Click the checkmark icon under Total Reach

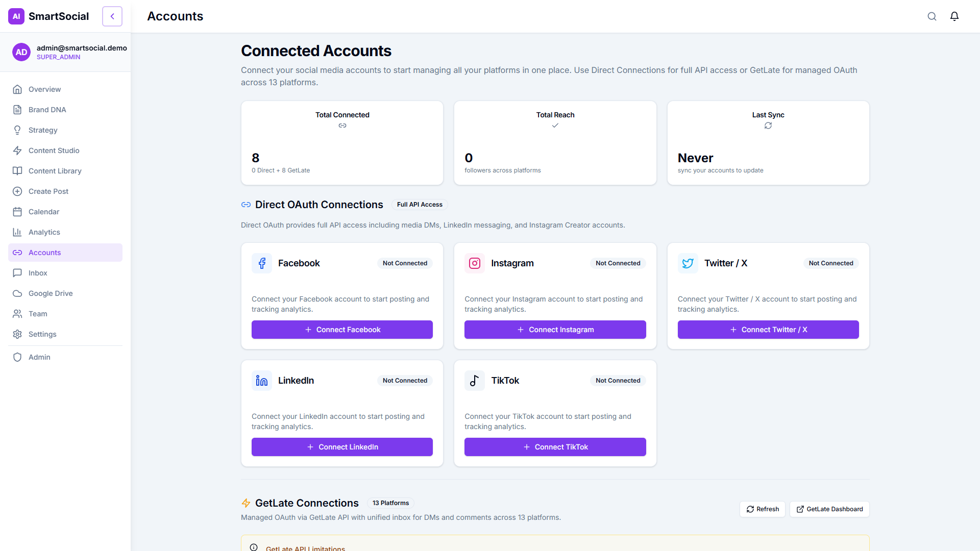555,126
